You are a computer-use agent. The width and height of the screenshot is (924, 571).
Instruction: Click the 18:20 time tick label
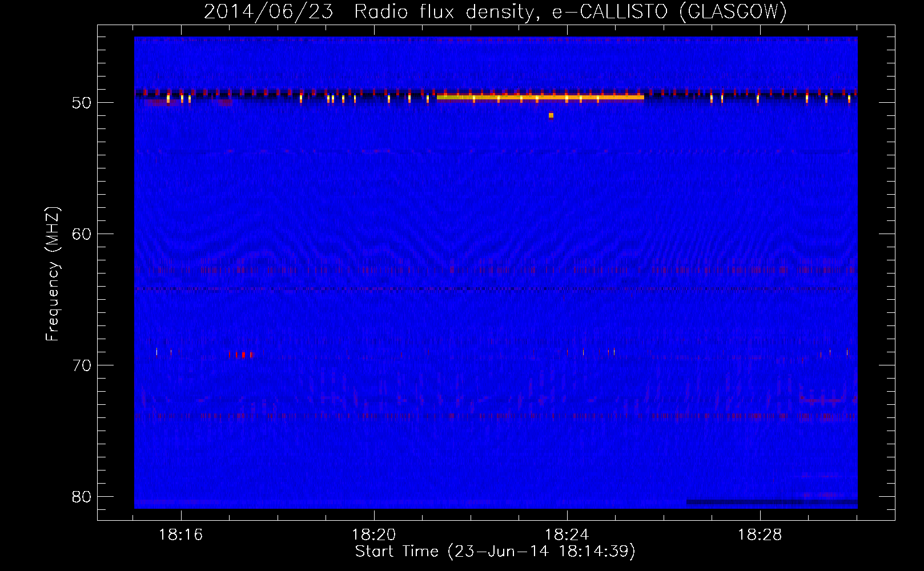[374, 535]
